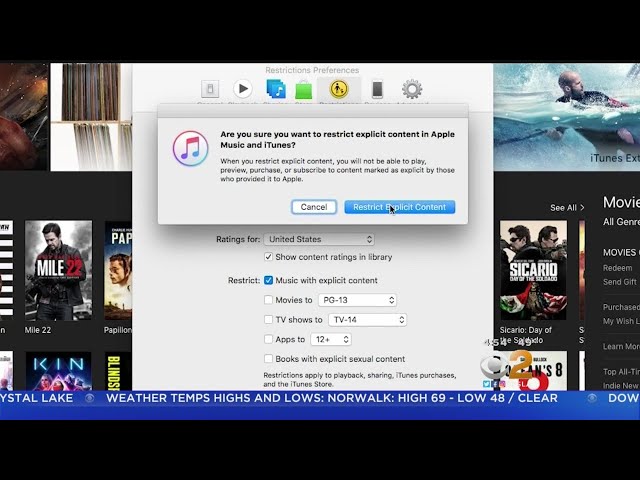Viewport: 640px width, 480px height.
Task: Open the Mile 22 movie poster
Action: (58, 270)
